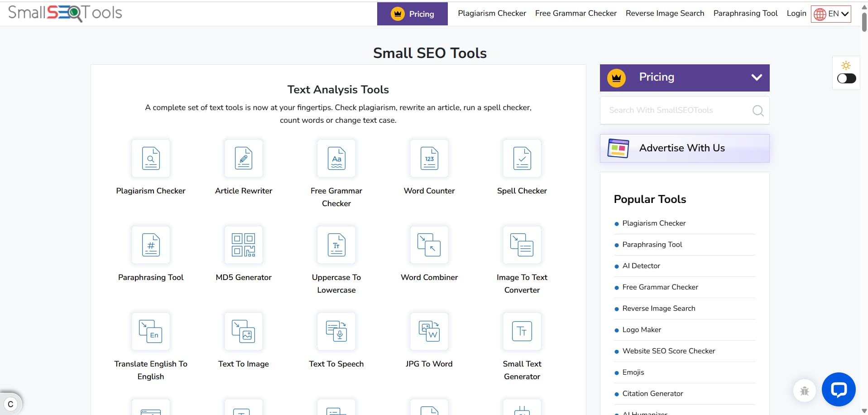Click the MD5 Generator label
Image resolution: width=868 pixels, height=415 pixels.
coord(244,277)
